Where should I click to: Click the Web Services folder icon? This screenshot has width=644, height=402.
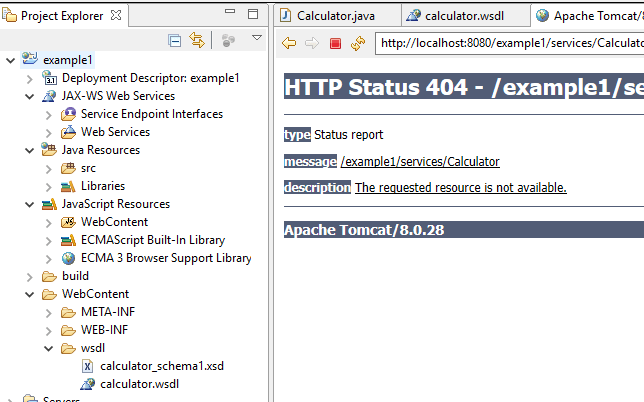pos(68,132)
